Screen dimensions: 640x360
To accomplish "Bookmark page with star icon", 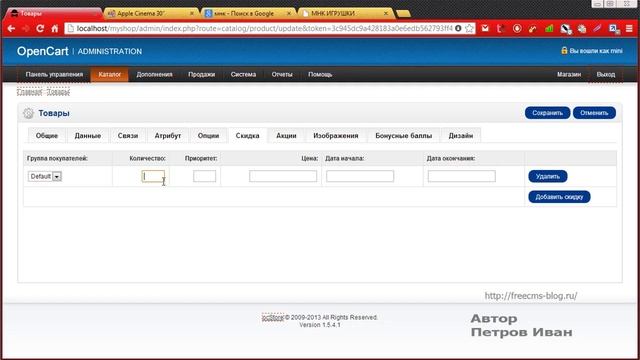I will 469,29.
